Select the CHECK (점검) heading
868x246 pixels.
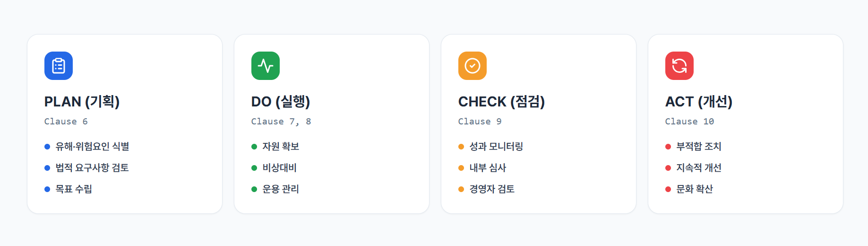(501, 102)
